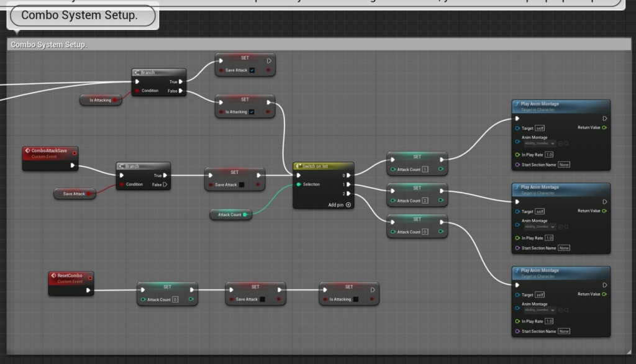Click the Start Section Name pin on middle Play Anim Montage
636x364 pixels.
[x=517, y=248]
